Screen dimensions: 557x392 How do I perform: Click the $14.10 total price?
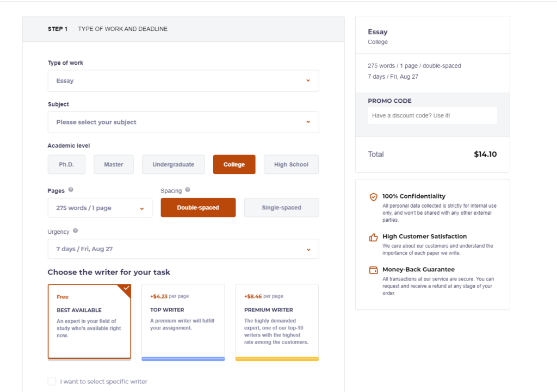(x=485, y=154)
